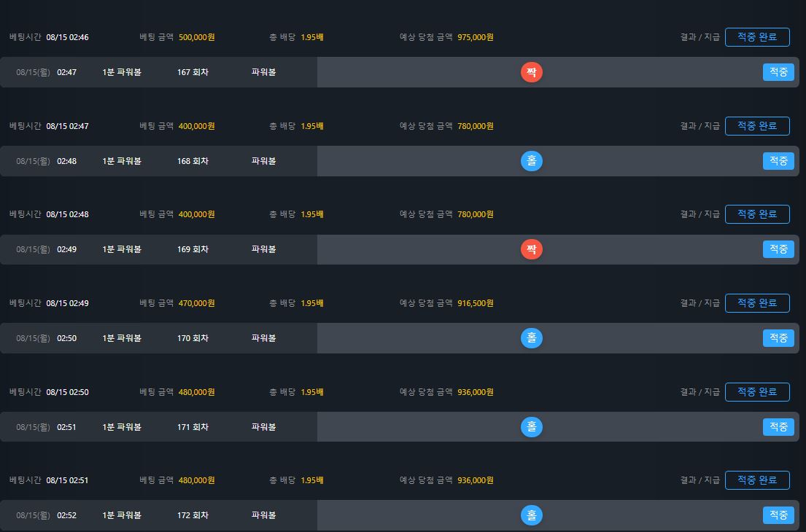This screenshot has width=806, height=532.
Task: Click the 470,000원 betting amount
Action: coord(197,303)
